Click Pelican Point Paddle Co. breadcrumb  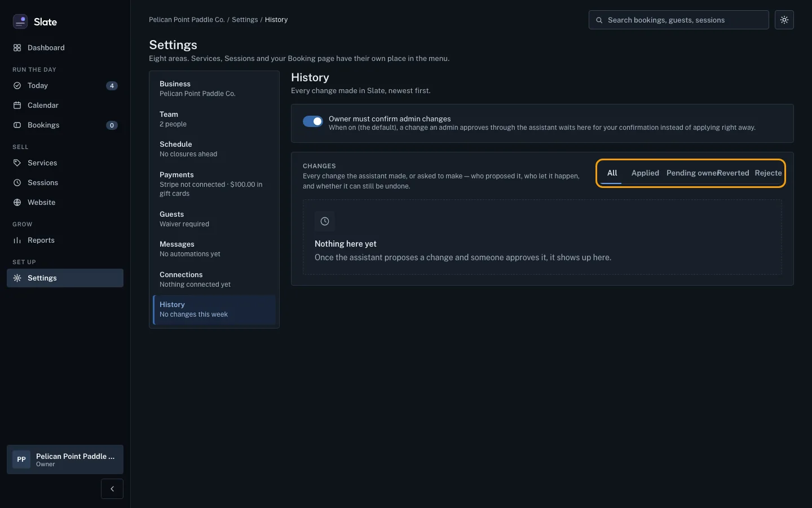(x=187, y=20)
